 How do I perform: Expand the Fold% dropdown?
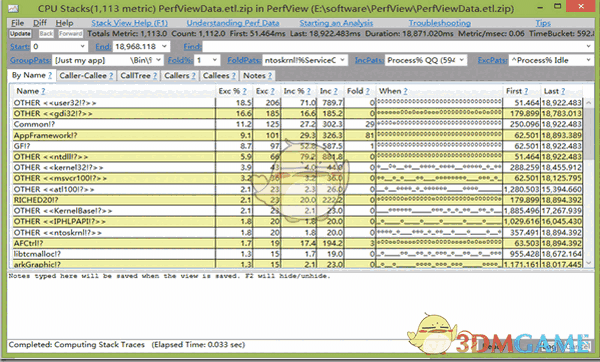(x=215, y=60)
